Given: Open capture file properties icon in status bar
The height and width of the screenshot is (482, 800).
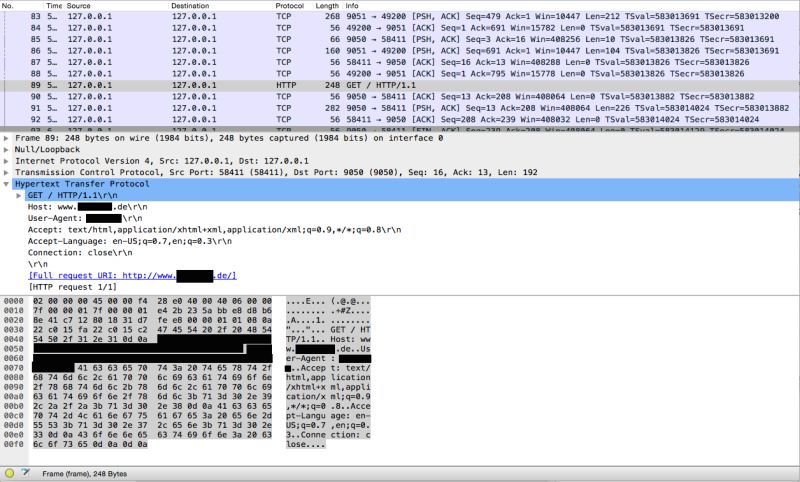Looking at the screenshot, I should 25,473.
